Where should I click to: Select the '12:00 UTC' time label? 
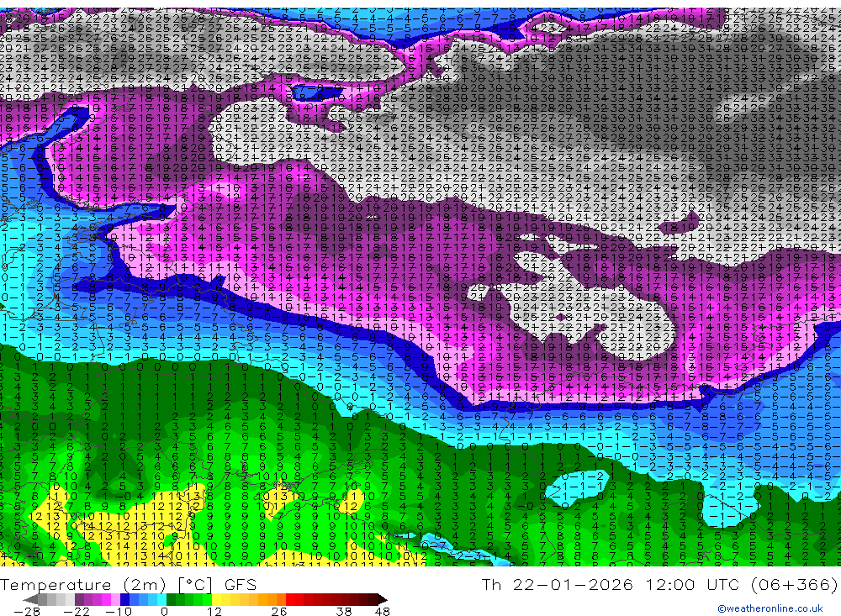[x=694, y=584]
